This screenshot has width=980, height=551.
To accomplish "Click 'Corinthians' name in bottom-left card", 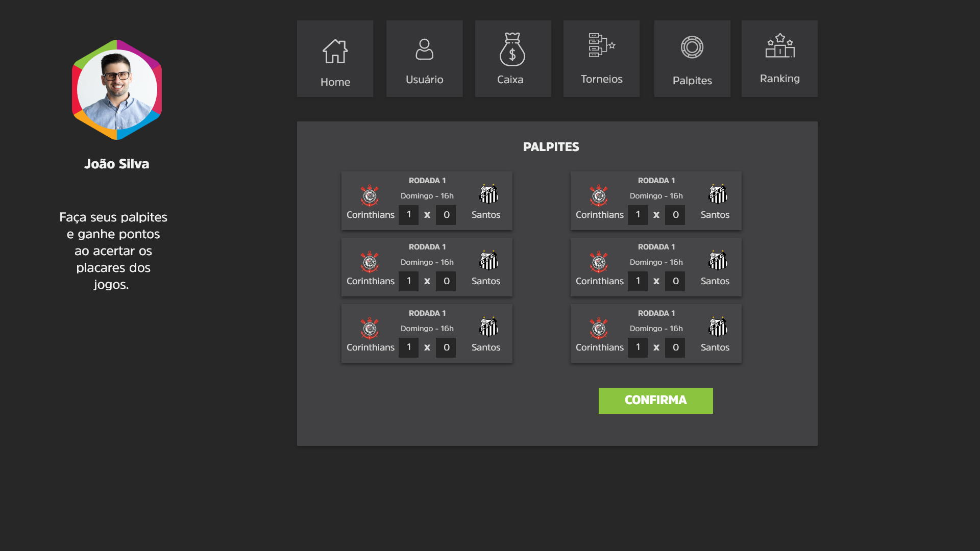I will (371, 347).
